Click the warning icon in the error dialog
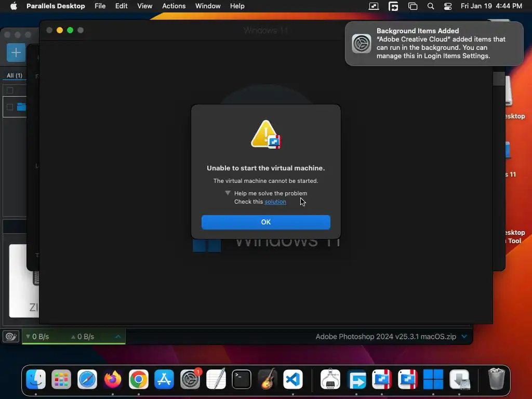 coord(265,135)
